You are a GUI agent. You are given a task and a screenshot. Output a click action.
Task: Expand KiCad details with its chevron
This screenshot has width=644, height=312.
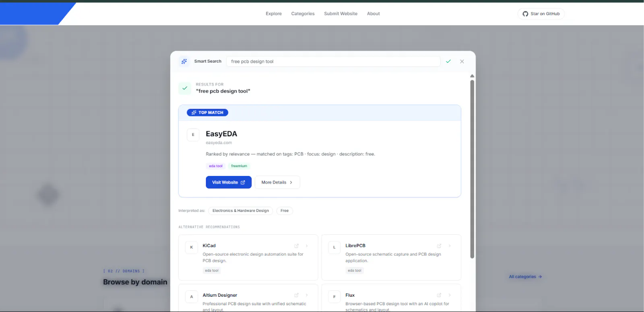(x=307, y=246)
